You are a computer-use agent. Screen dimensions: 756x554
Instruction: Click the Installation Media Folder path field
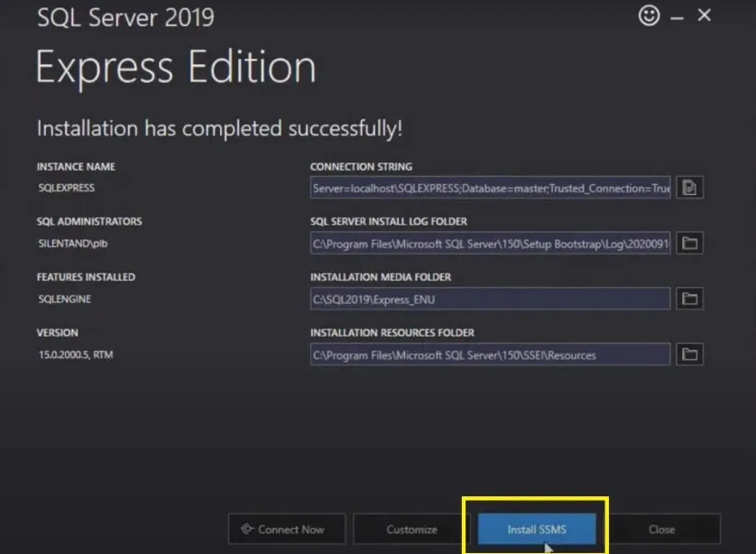pos(490,299)
